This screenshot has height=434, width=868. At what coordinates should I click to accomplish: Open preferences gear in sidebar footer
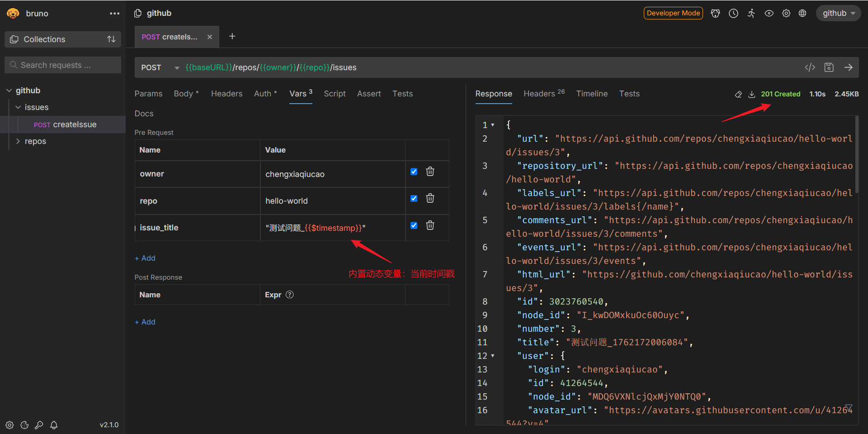pyautogui.click(x=9, y=425)
